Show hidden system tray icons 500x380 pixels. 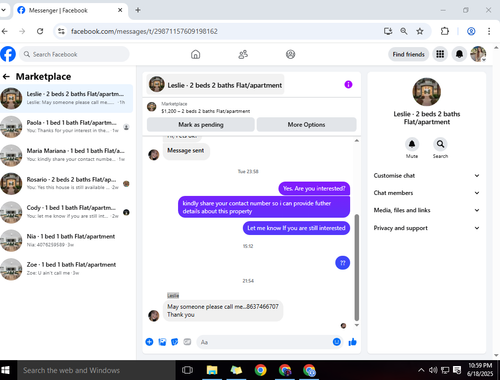coord(421,370)
